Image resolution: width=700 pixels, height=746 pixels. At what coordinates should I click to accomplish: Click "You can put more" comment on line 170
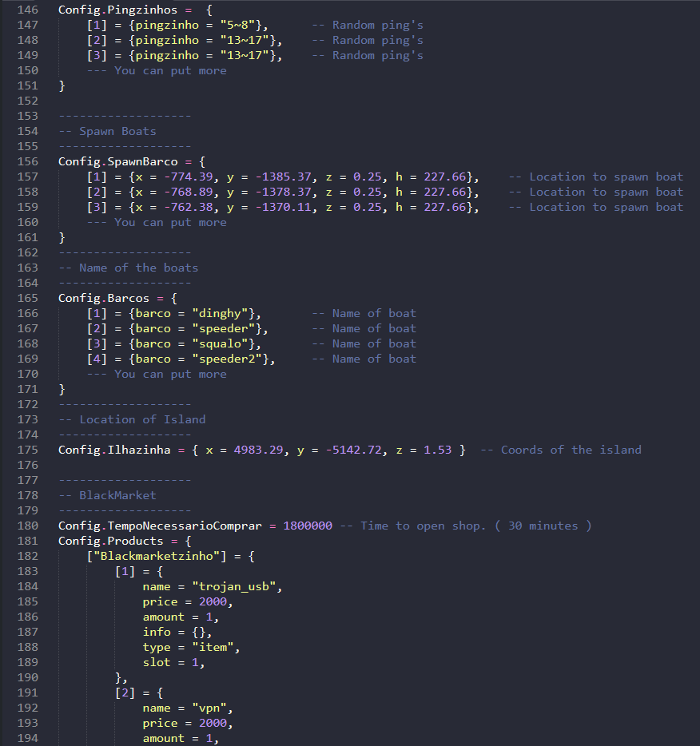(170, 374)
